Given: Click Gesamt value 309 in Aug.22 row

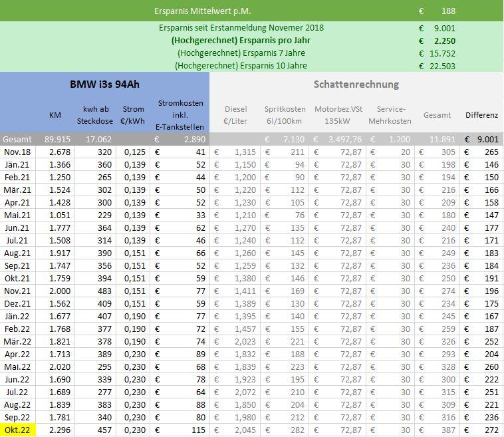Looking at the screenshot, I should [x=448, y=405].
